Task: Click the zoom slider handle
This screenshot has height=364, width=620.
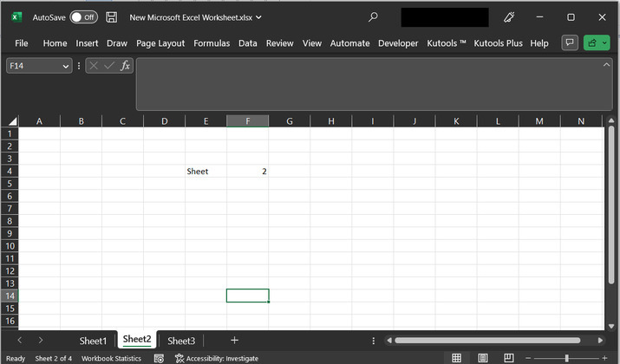Action: (x=566, y=358)
